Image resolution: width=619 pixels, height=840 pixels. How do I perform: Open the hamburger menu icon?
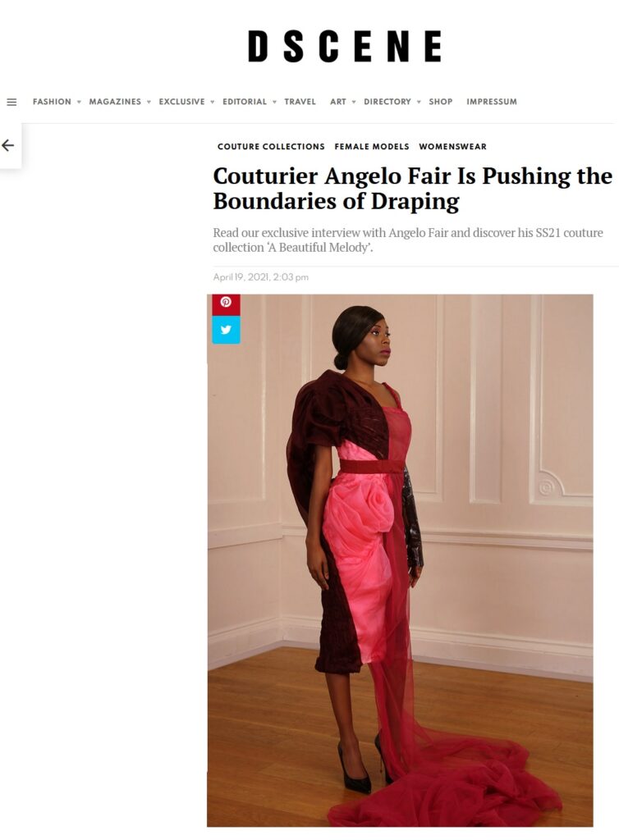point(11,102)
